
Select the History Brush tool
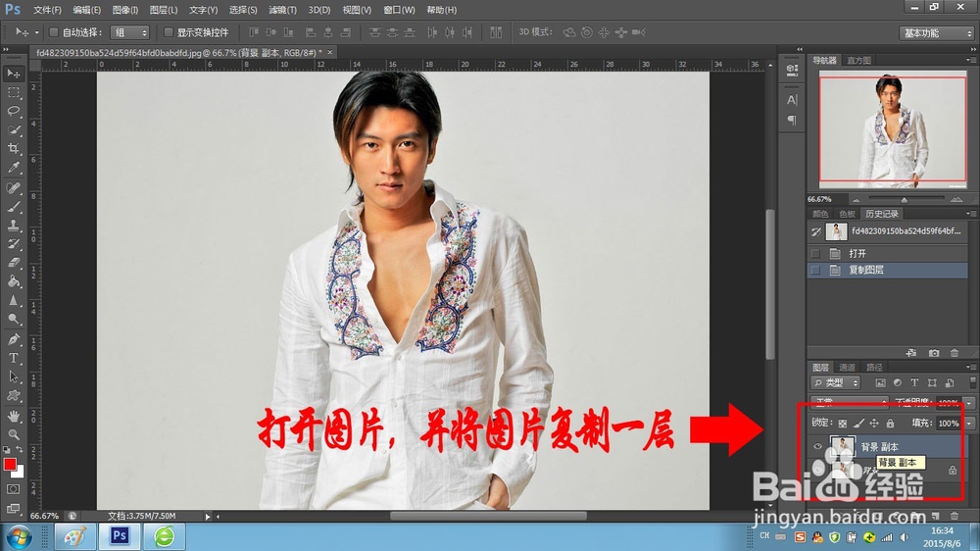click(x=13, y=244)
